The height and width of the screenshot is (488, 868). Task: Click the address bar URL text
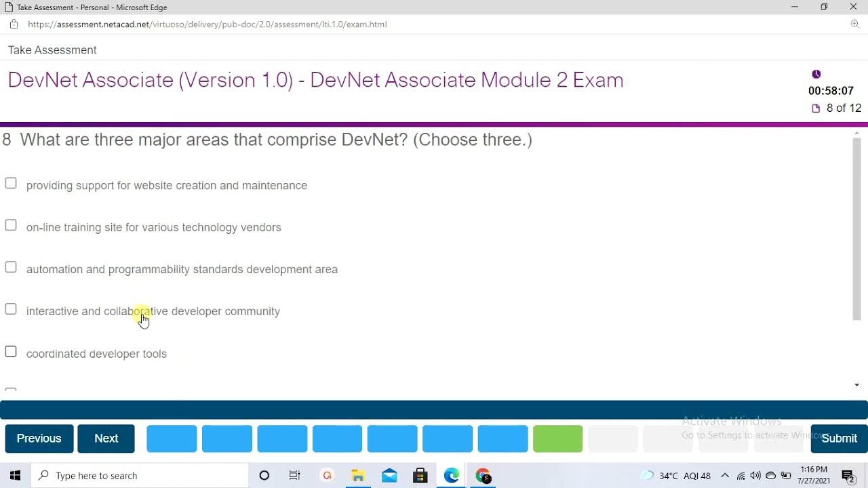point(207,24)
